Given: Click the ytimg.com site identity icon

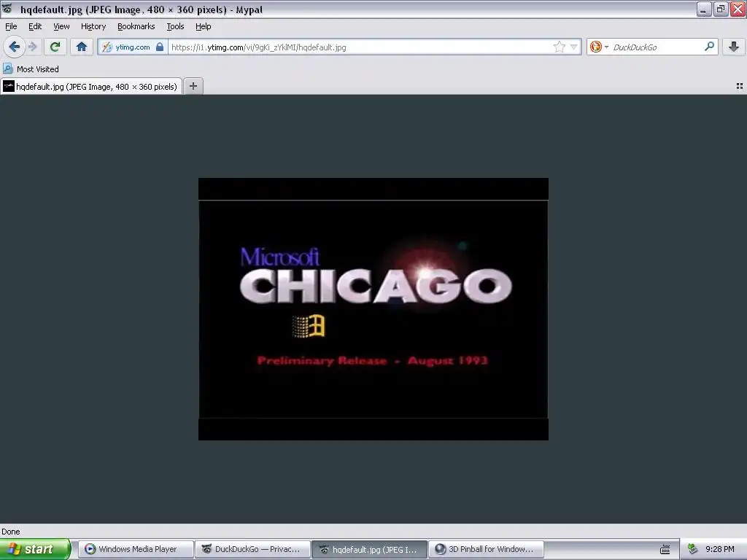Looking at the screenshot, I should pyautogui.click(x=107, y=47).
